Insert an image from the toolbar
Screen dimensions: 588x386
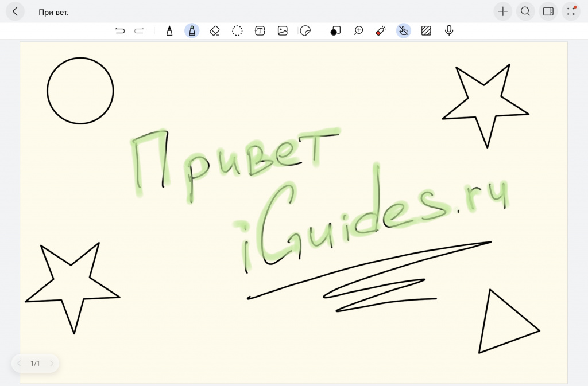coord(283,31)
